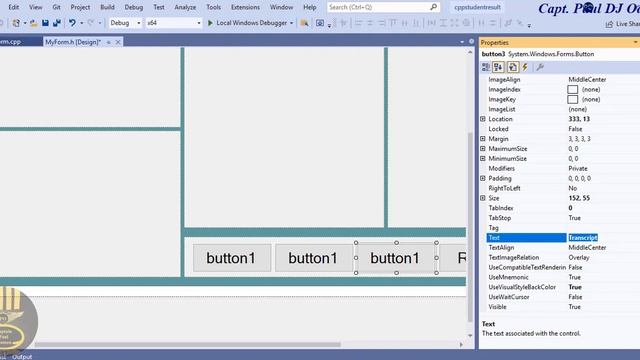Click the Properties page icon
Viewport: 640px width, 360px height.
[513, 67]
